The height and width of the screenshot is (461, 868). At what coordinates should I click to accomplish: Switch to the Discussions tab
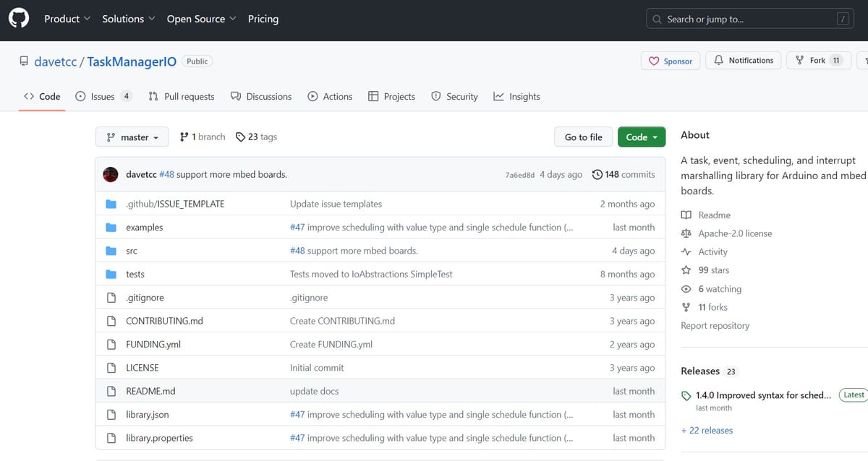[x=261, y=96]
